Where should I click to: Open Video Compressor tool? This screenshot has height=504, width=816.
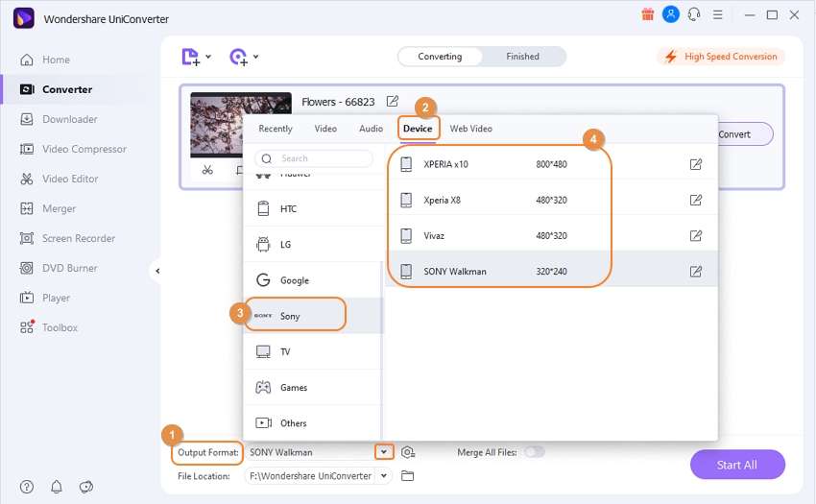click(73, 149)
